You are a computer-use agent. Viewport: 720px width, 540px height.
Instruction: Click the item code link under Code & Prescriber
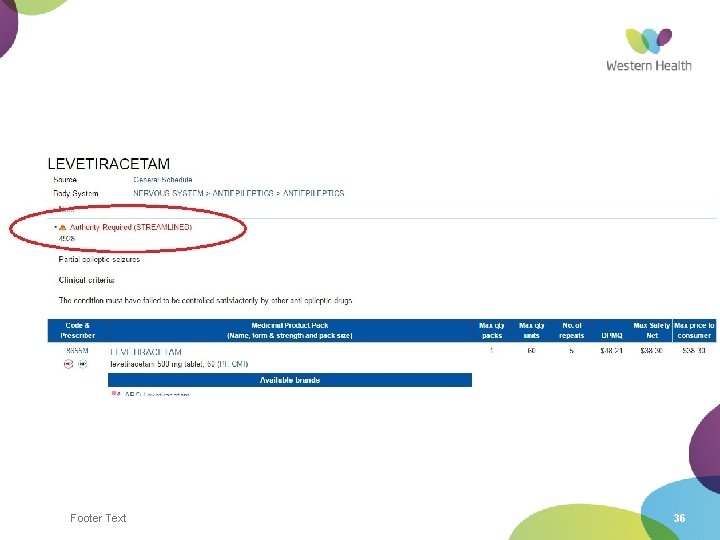(77, 350)
